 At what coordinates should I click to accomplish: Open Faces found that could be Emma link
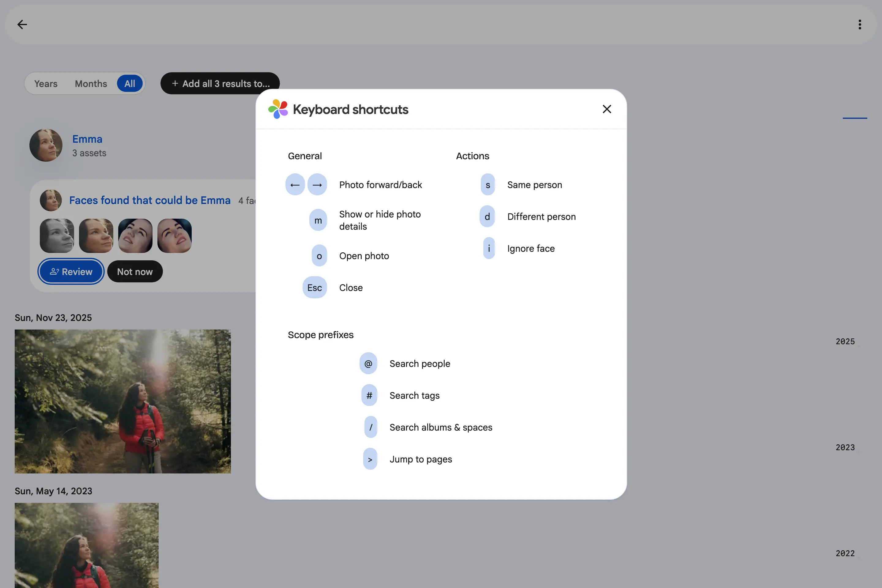[150, 200]
